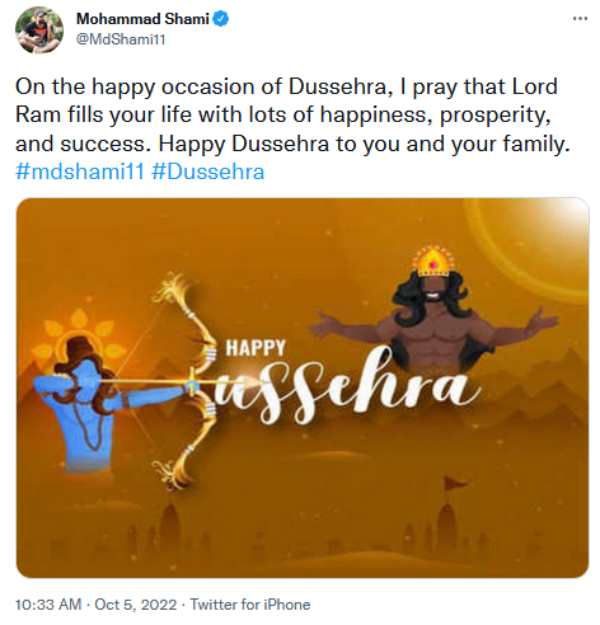The image size is (600, 625).
Task: Click the Mohammad Shami display name
Action: tap(143, 19)
